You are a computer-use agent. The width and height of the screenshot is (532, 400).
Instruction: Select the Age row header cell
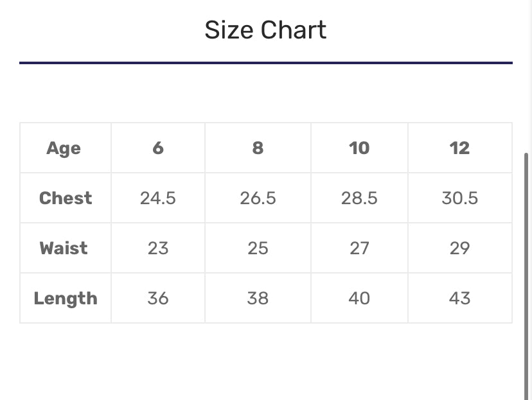64,148
